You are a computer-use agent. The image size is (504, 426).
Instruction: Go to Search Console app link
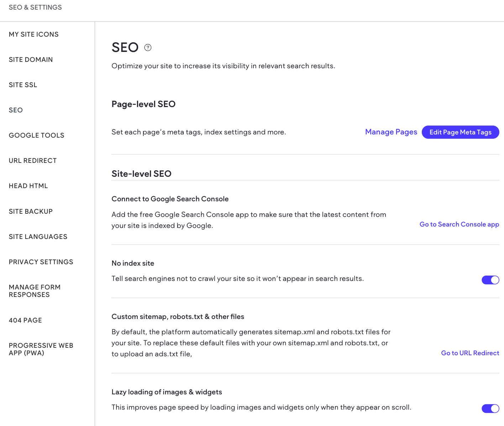tap(459, 224)
